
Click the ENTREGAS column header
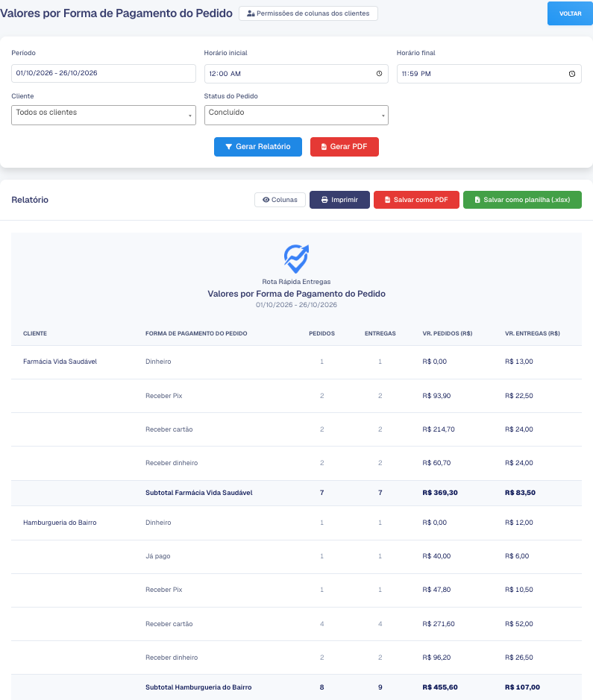tap(380, 333)
